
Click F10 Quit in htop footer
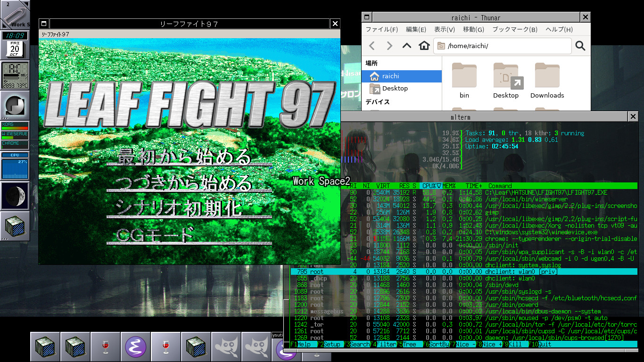coord(539,345)
